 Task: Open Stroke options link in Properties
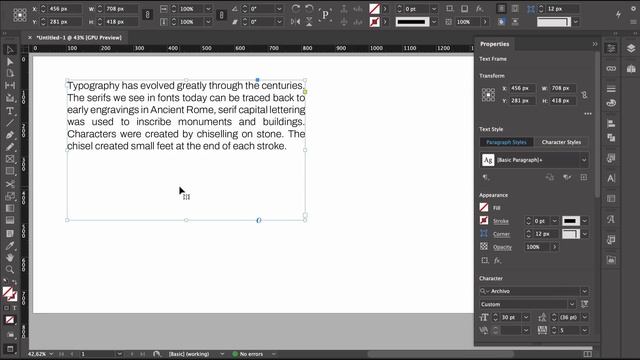coord(501,221)
